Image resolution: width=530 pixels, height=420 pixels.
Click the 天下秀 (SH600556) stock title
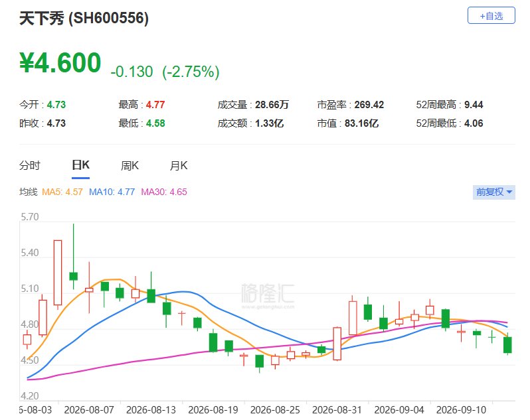[x=84, y=18]
